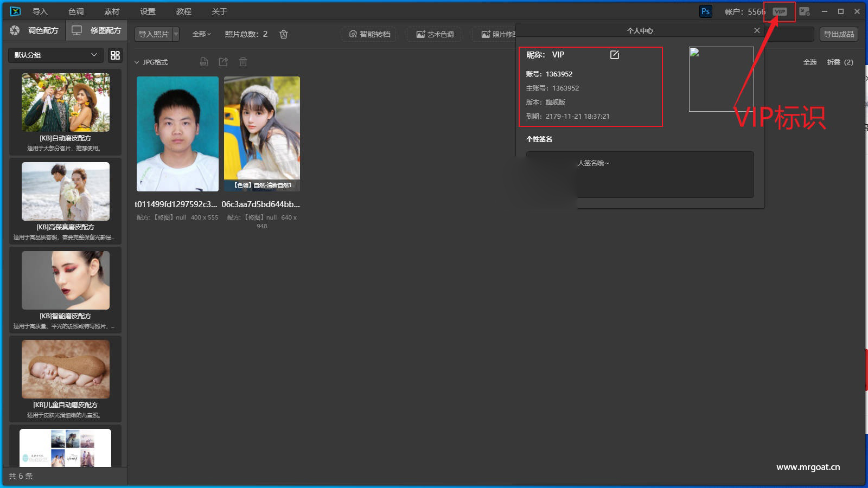Open the 导入照片 dropdown arrow

(x=176, y=34)
